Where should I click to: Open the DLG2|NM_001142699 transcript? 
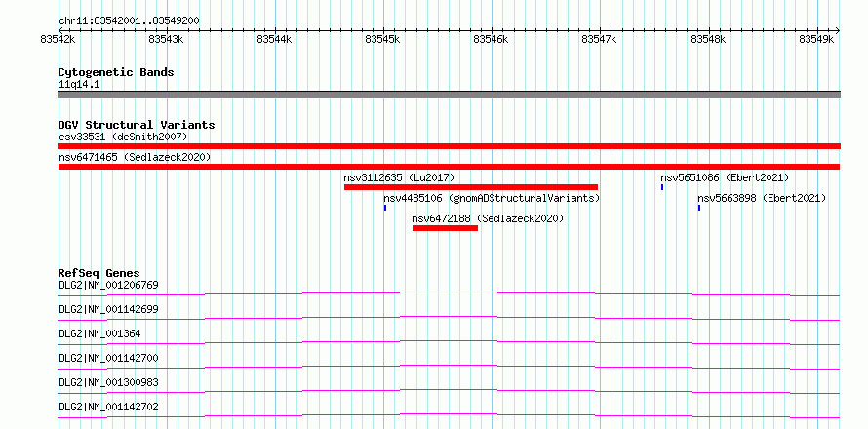tap(108, 309)
